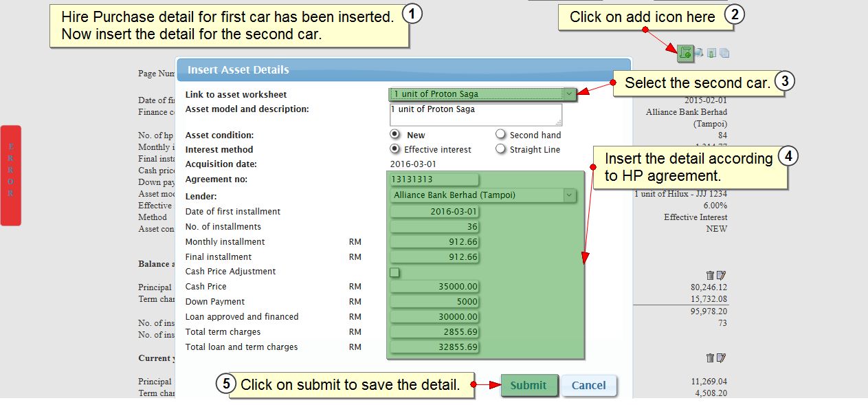The height and width of the screenshot is (405, 868).
Task: Edit the Balance section with pencil icon
Action: 721,275
